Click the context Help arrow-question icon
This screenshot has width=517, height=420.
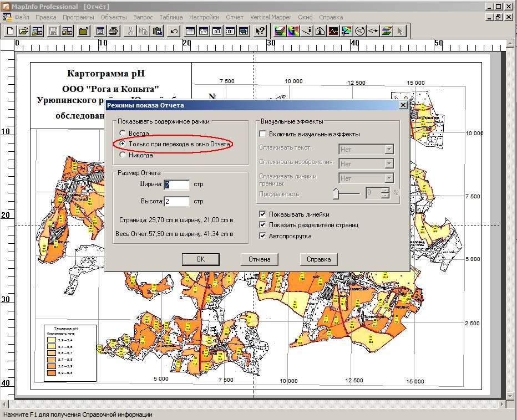(260, 31)
